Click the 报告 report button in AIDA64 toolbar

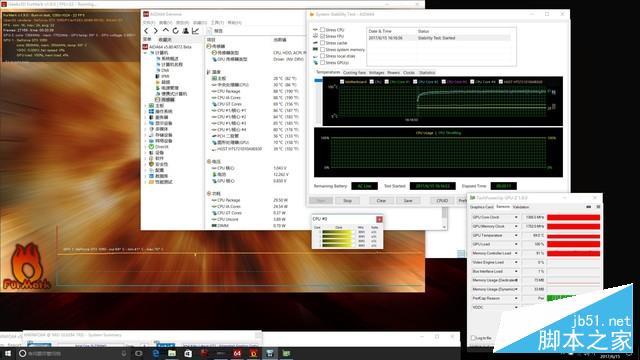click(x=215, y=31)
